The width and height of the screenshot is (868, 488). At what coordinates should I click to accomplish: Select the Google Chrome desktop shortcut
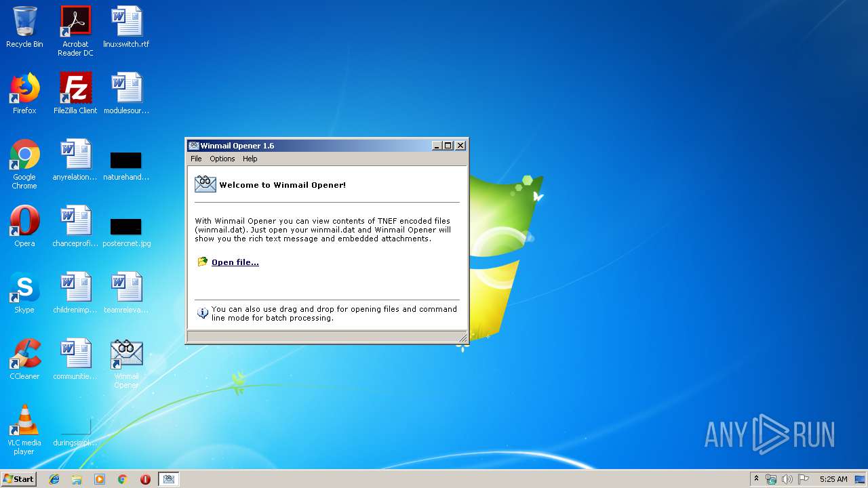pyautogui.click(x=24, y=164)
